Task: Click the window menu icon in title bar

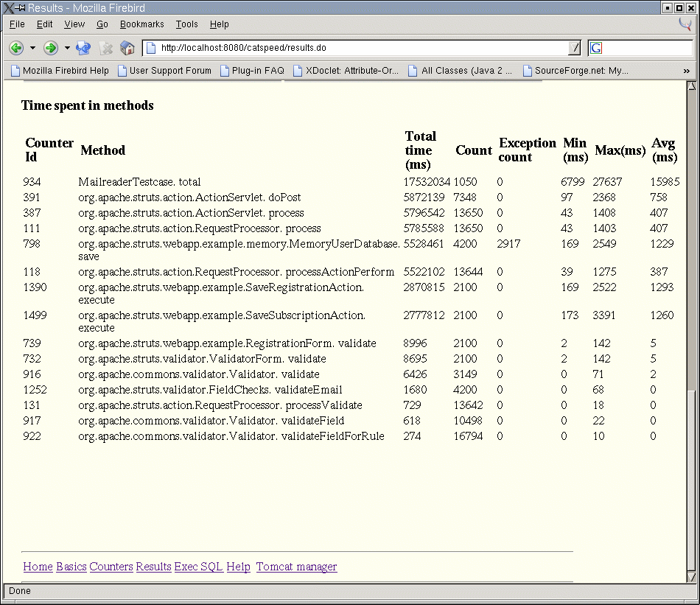Action: (x=8, y=7)
